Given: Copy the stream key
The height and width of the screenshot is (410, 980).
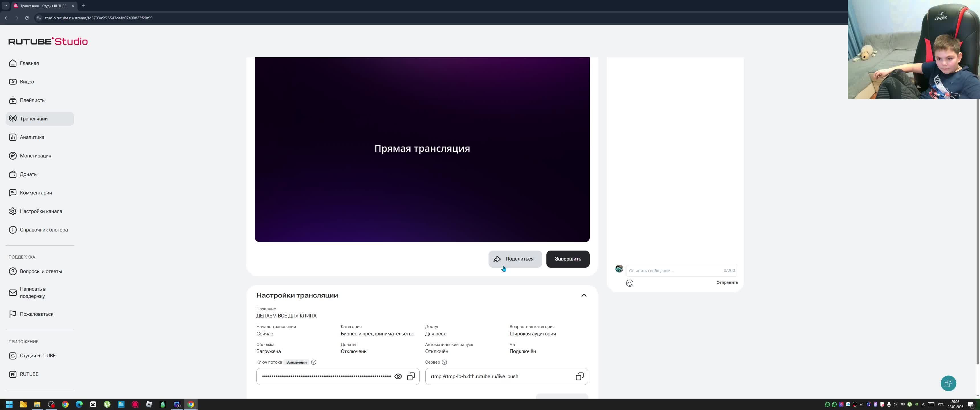Looking at the screenshot, I should (x=411, y=376).
